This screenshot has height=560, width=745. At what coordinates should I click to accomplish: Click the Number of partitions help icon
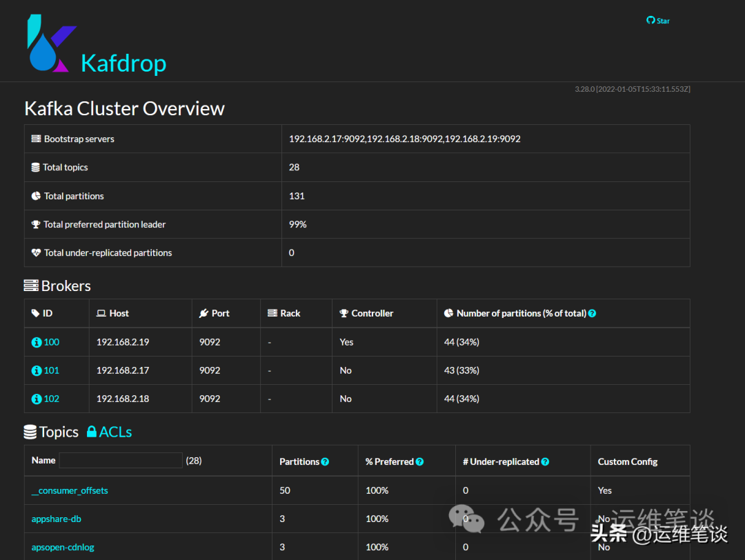[x=592, y=313]
